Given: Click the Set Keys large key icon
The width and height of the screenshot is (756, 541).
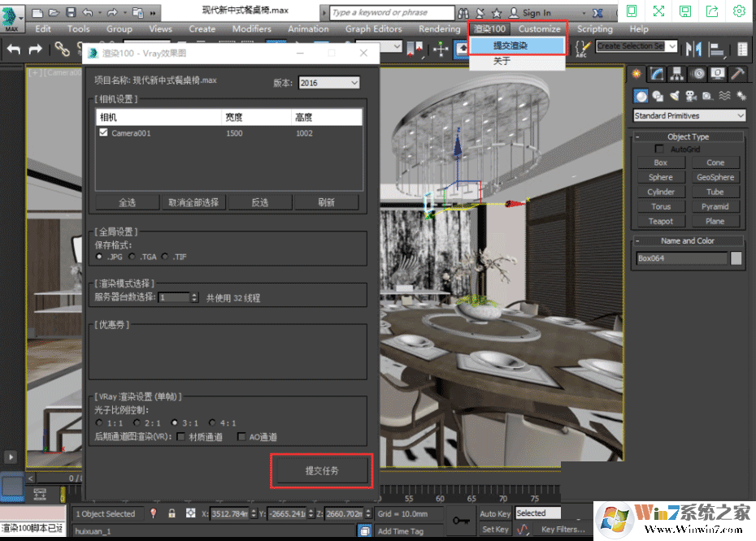Looking at the screenshot, I should pos(461,520).
